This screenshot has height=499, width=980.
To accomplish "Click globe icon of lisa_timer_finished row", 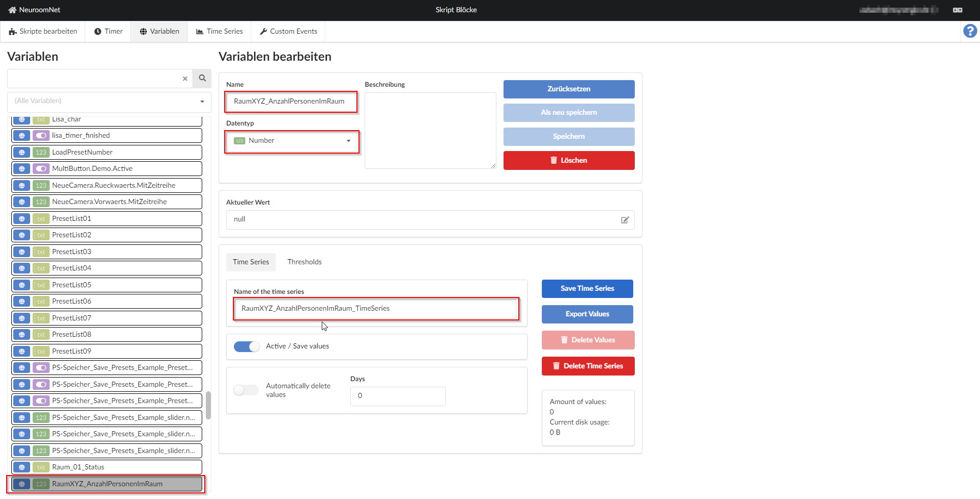I will pyautogui.click(x=21, y=136).
